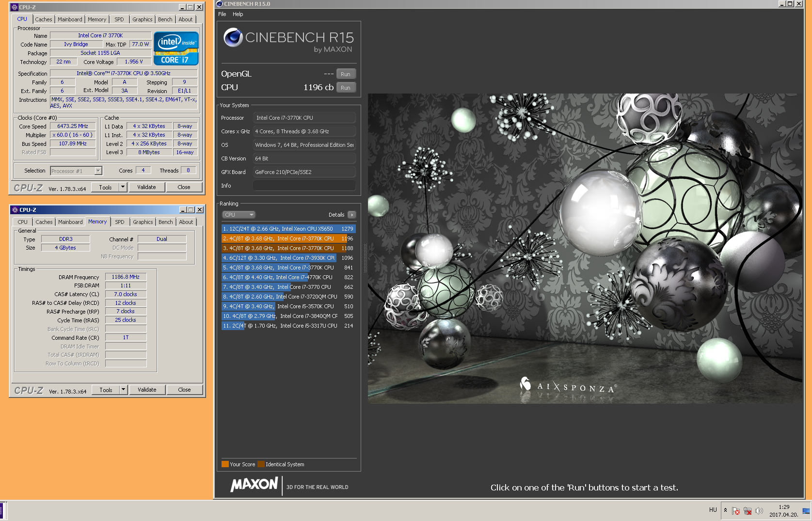Open the Tools dropdown arrow in bottom CPU-Z
This screenshot has height=521, width=812.
tap(124, 390)
